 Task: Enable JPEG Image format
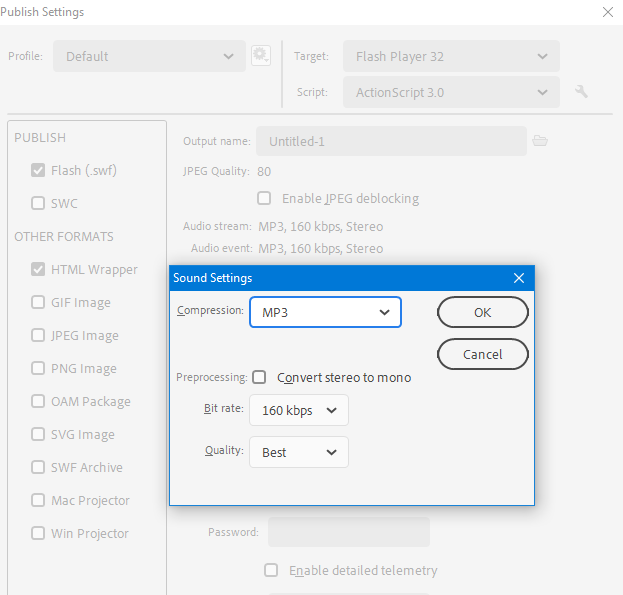point(38,335)
